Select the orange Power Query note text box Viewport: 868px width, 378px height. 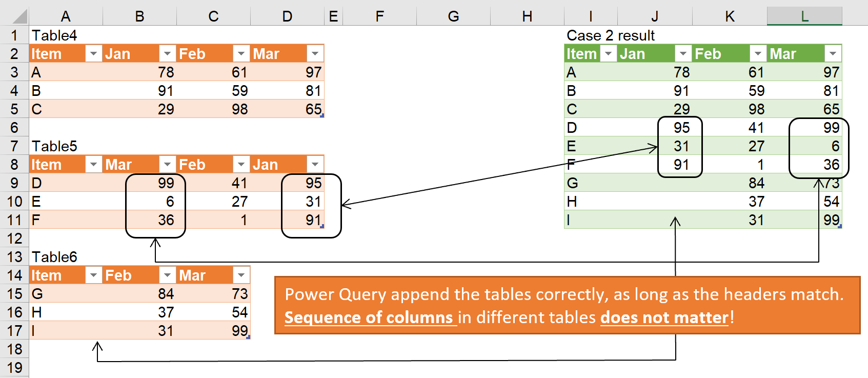click(x=567, y=305)
